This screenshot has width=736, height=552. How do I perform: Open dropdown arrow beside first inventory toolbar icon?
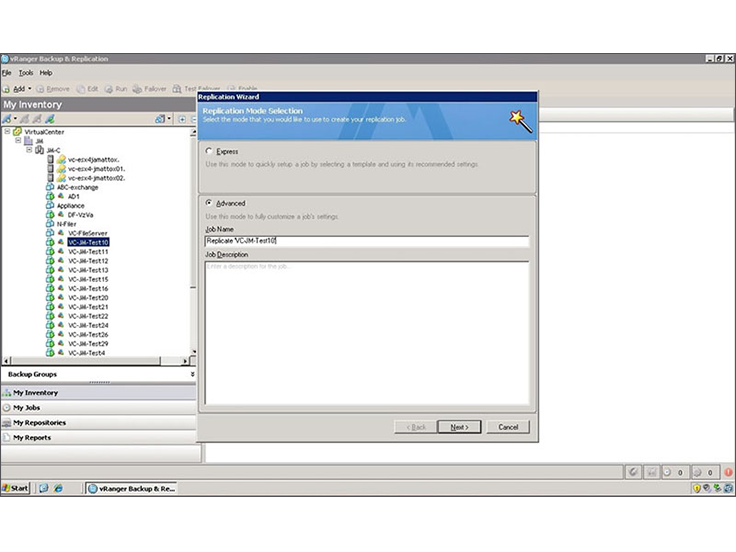pyautogui.click(x=15, y=119)
